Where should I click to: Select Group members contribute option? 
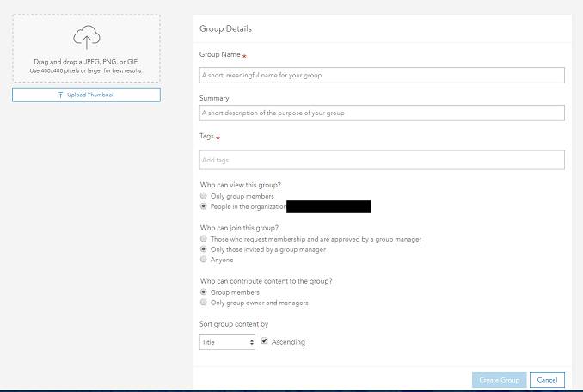203,292
